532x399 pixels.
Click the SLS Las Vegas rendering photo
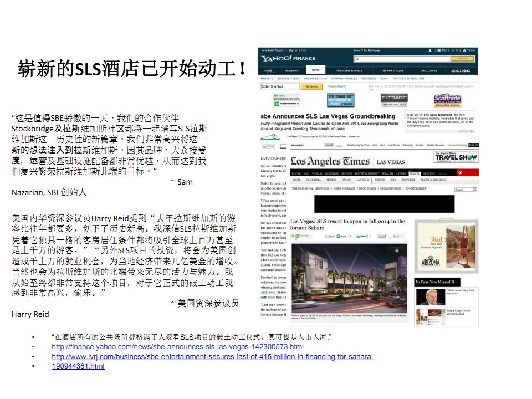pos(350,278)
